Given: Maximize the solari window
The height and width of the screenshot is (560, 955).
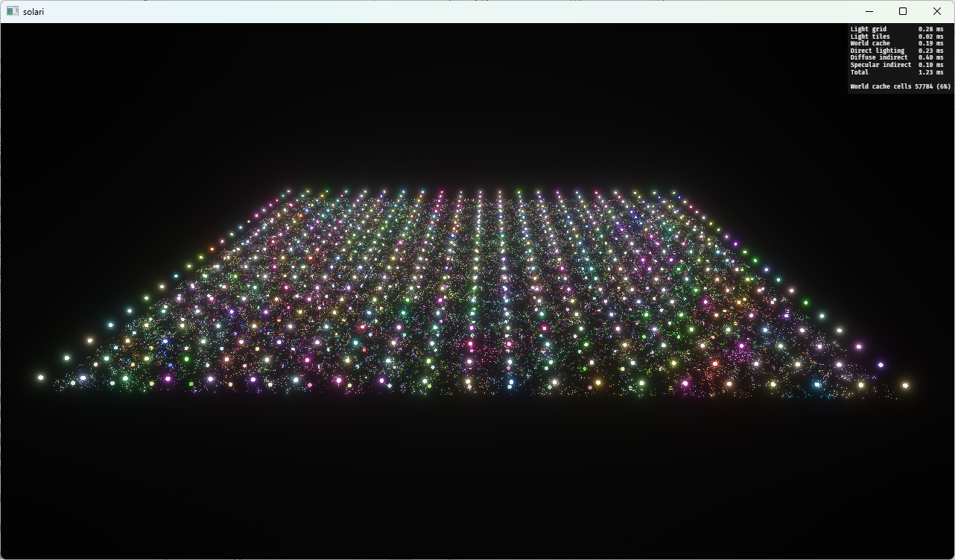Looking at the screenshot, I should coord(903,11).
